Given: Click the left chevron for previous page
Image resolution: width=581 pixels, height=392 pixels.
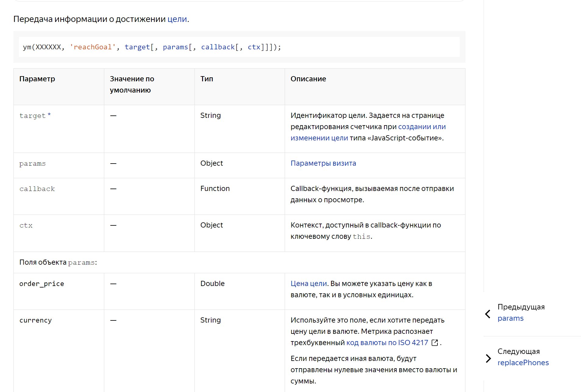Looking at the screenshot, I should click(x=488, y=314).
